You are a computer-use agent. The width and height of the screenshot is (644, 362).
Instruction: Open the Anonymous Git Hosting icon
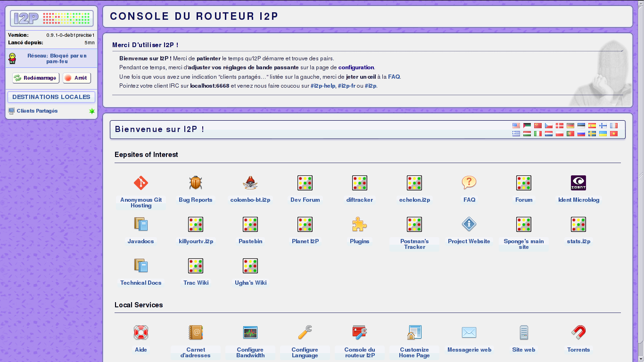(140, 182)
